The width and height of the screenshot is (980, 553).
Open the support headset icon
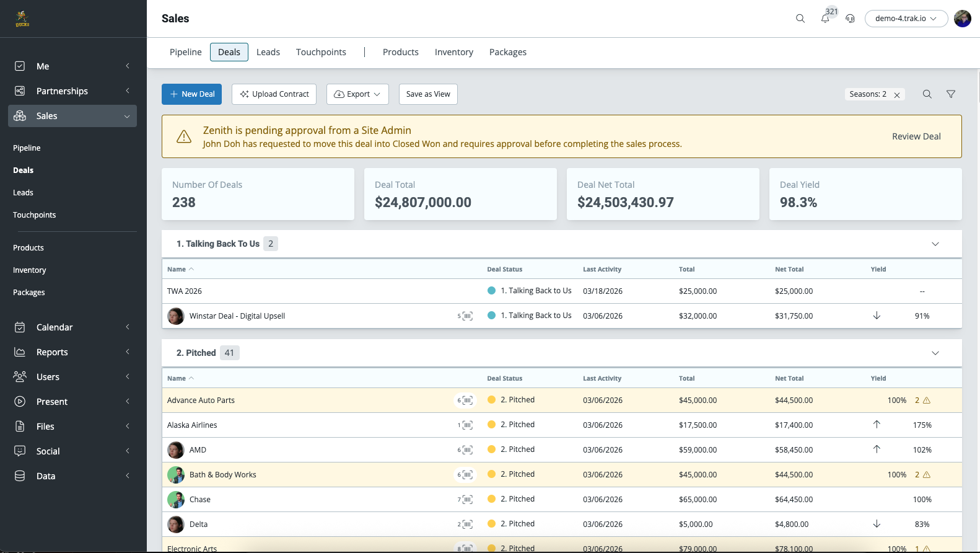pos(850,19)
